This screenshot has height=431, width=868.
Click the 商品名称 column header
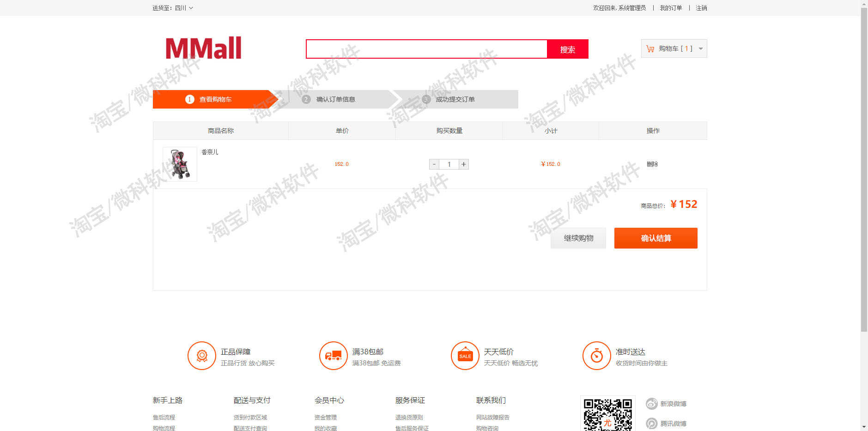[221, 131]
